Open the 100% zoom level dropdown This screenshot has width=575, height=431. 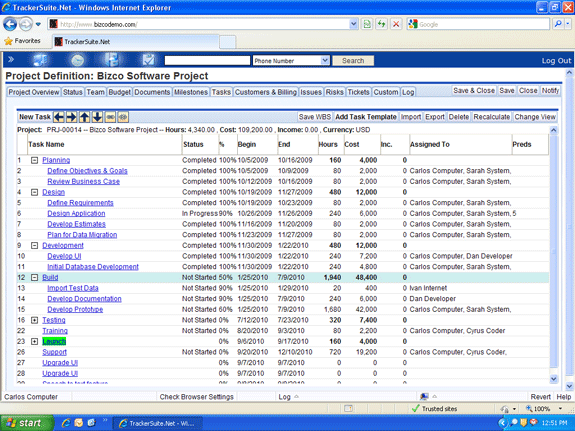point(560,408)
